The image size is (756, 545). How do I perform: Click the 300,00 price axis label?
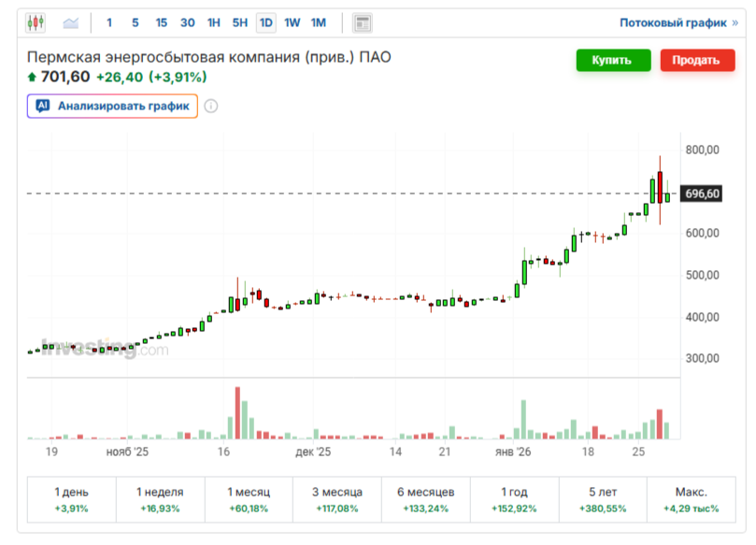pos(702,358)
